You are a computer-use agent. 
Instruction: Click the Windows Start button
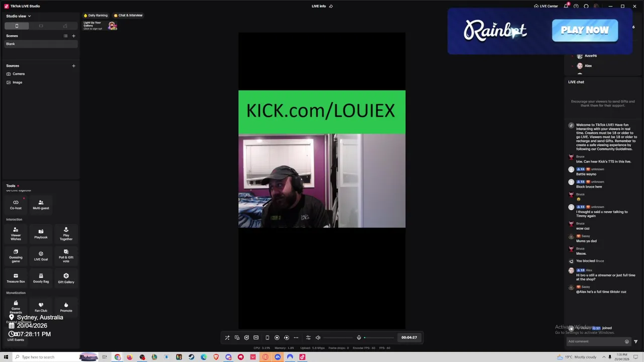coord(6,357)
